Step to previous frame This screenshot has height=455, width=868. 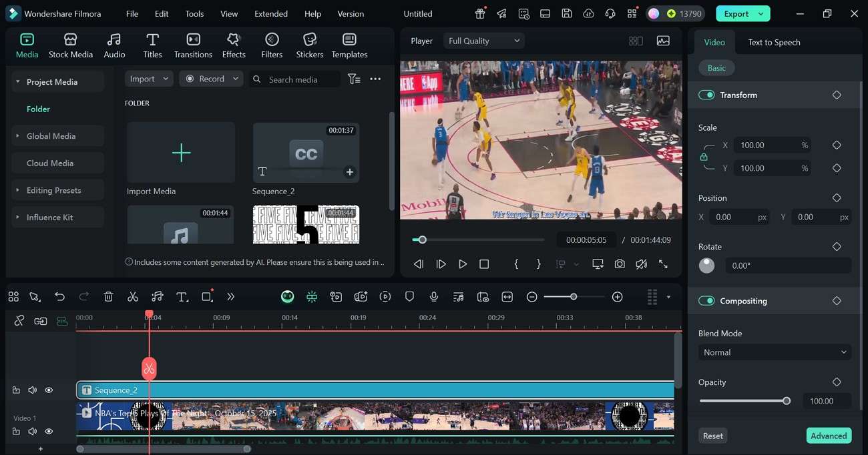click(419, 264)
